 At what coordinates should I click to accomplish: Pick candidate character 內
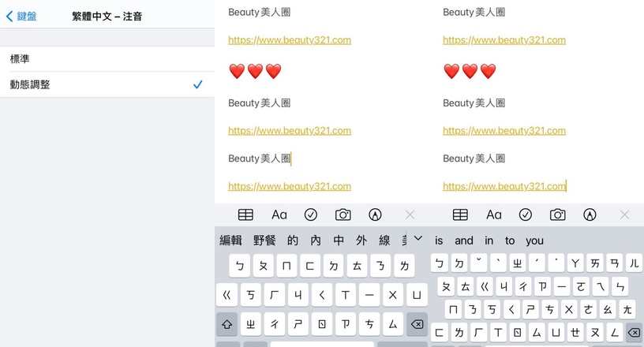(316, 241)
